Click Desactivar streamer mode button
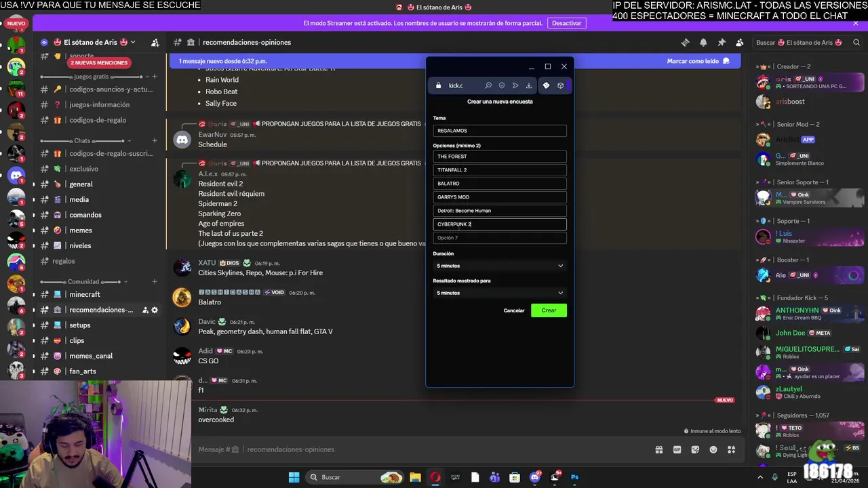 pos(566,23)
